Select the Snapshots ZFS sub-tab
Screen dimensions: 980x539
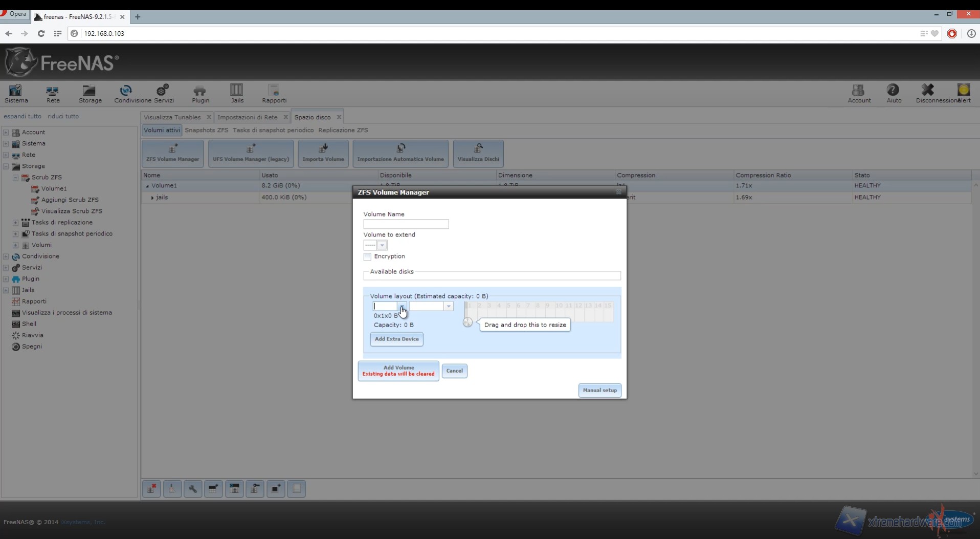pyautogui.click(x=206, y=130)
